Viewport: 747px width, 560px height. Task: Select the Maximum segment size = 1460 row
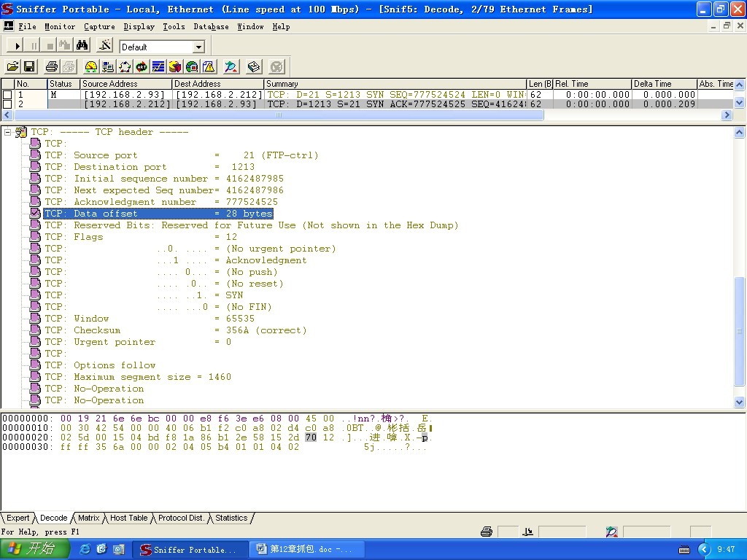pyautogui.click(x=138, y=377)
